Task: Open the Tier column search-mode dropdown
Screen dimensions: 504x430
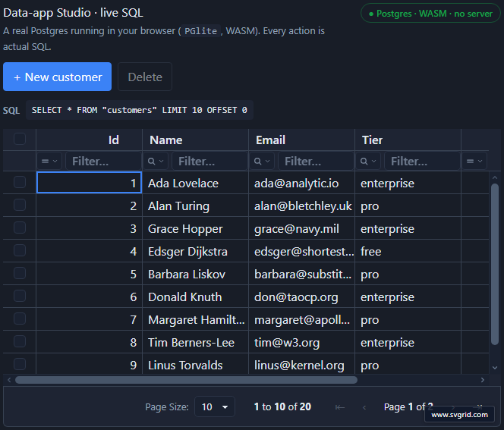Action: tap(368, 161)
